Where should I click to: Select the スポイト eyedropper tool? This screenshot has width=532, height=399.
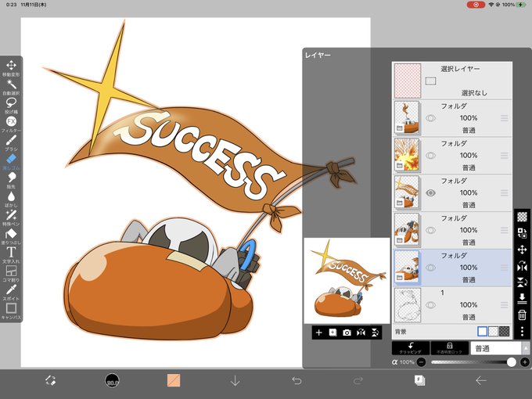click(x=11, y=292)
